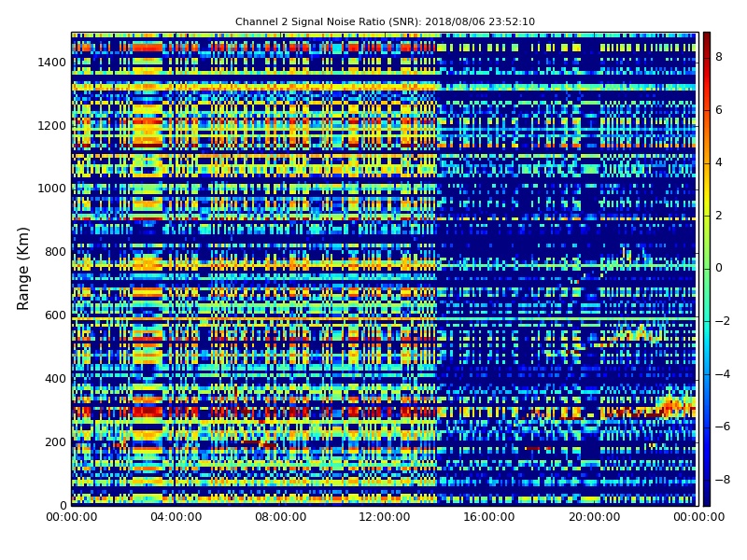This screenshot has width=747, height=560.
Task: Click the 04:00:00 time axis label
Action: 176,517
